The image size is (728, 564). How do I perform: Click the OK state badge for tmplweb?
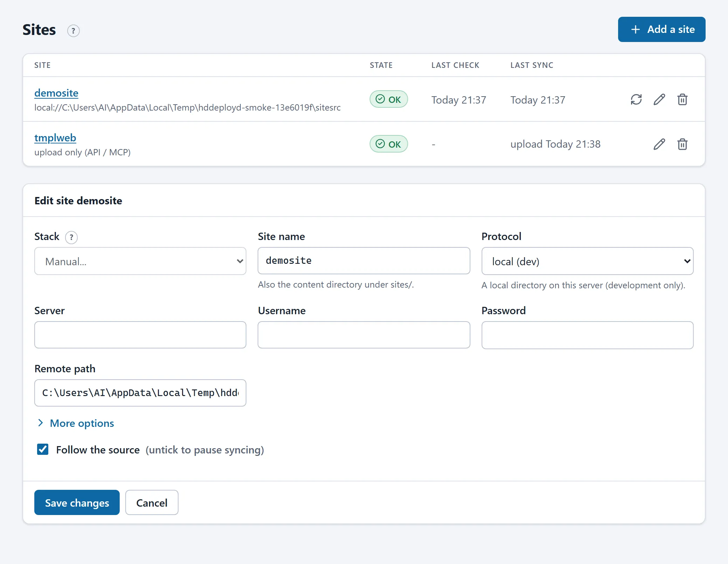(x=388, y=144)
